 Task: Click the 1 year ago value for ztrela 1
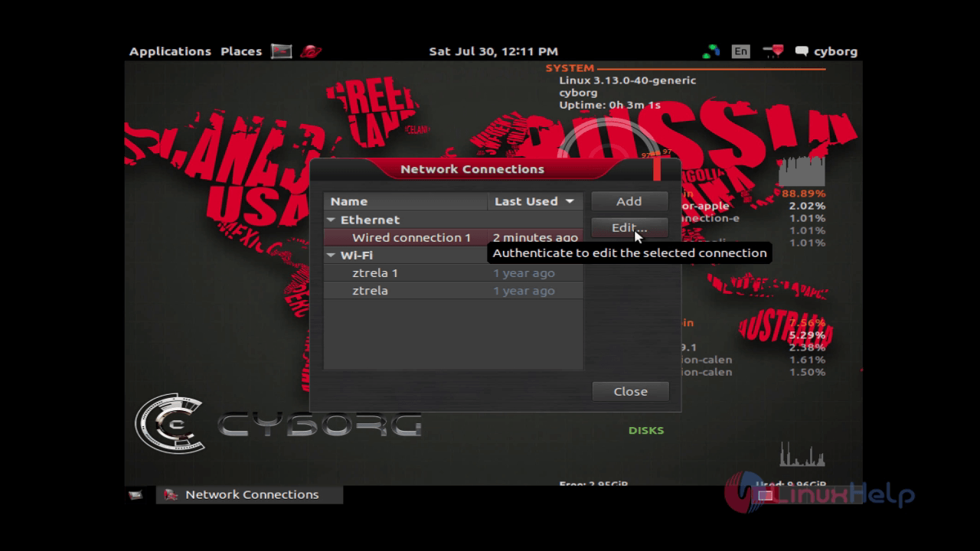(524, 272)
